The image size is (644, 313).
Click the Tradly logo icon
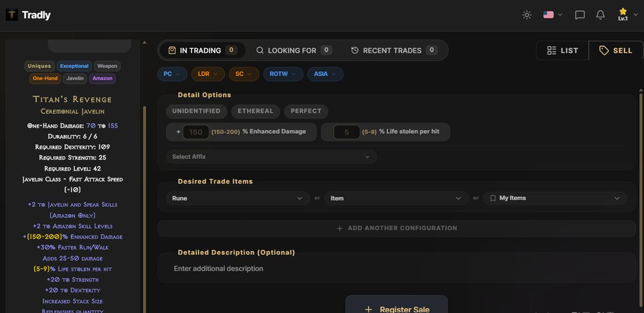click(x=11, y=15)
